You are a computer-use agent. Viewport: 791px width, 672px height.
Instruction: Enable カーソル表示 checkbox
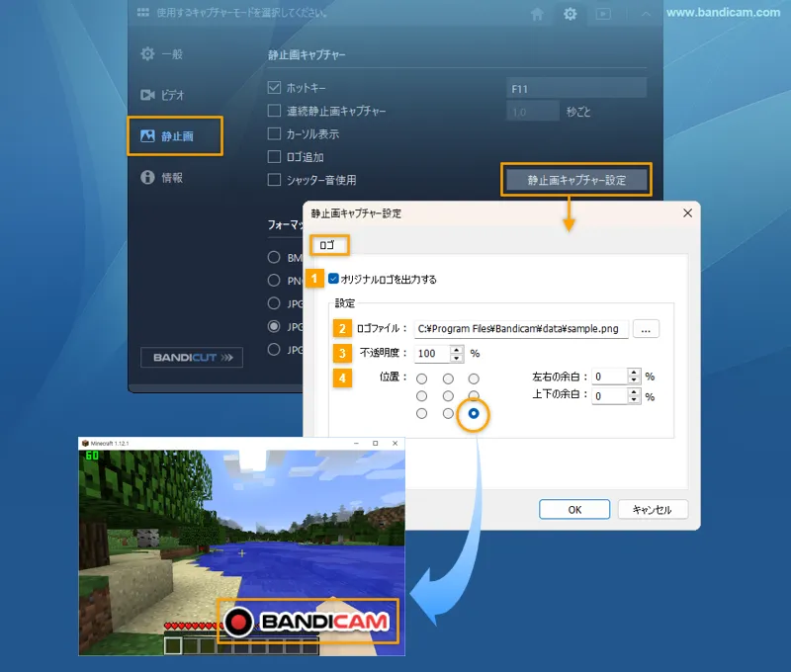point(274,133)
